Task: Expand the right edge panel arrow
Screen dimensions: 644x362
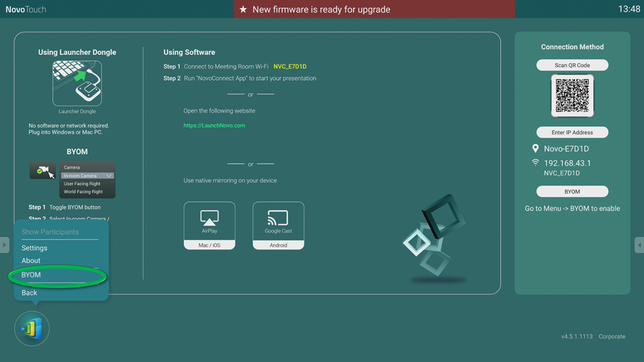Action: (640, 244)
